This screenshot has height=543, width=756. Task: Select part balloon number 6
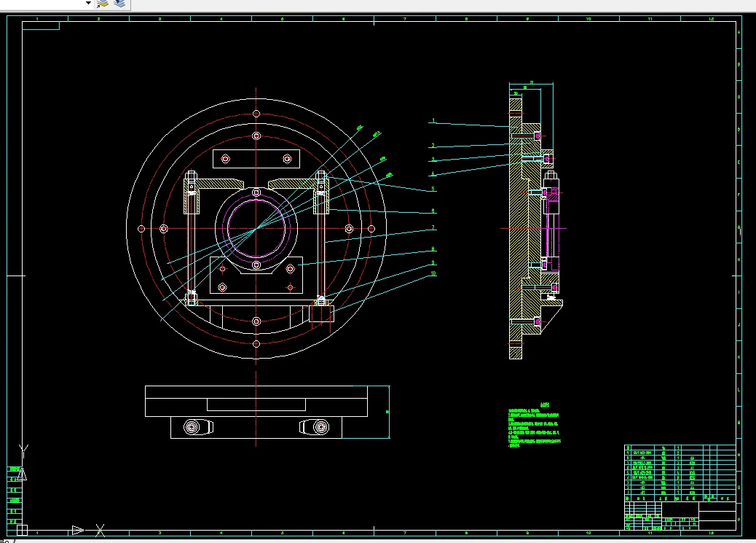pos(433,211)
